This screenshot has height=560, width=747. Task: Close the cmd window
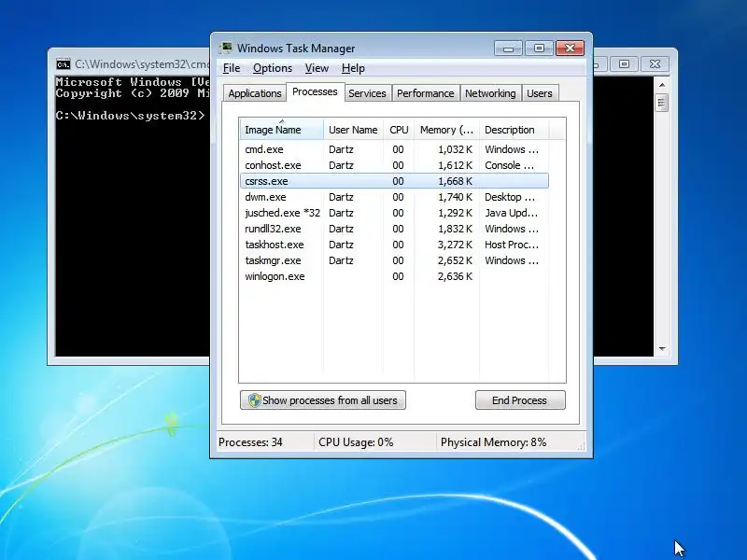pyautogui.click(x=655, y=63)
